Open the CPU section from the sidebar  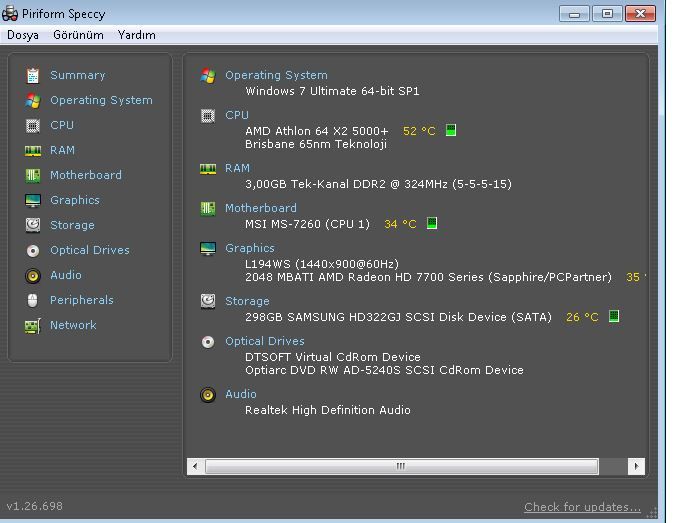click(x=62, y=126)
